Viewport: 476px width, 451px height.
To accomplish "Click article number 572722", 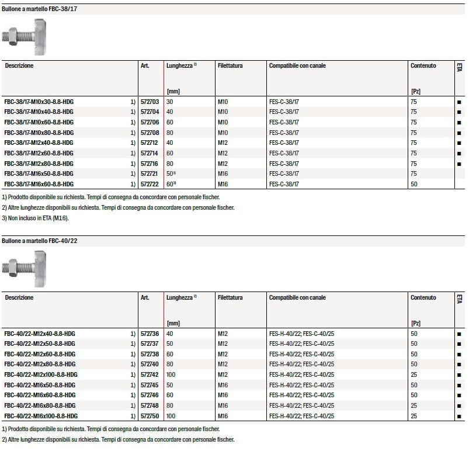I will (150, 184).
